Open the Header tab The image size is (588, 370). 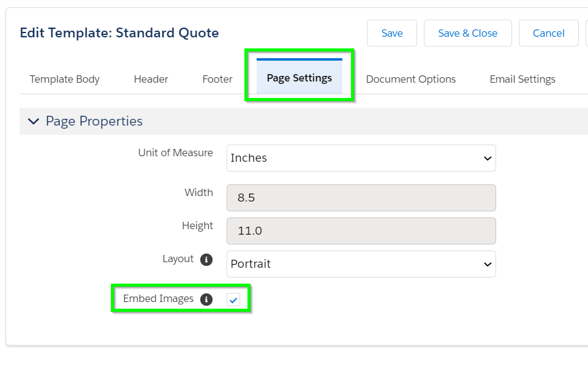151,79
